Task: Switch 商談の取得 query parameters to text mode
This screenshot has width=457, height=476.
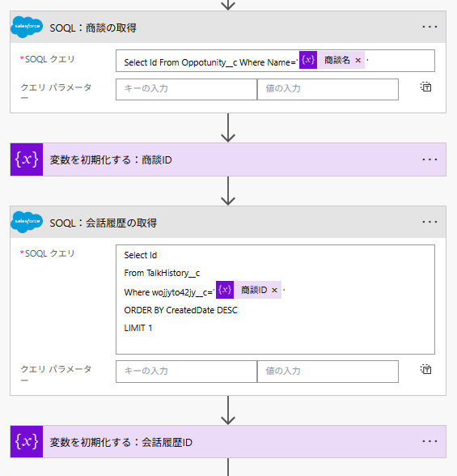Action: coord(425,87)
